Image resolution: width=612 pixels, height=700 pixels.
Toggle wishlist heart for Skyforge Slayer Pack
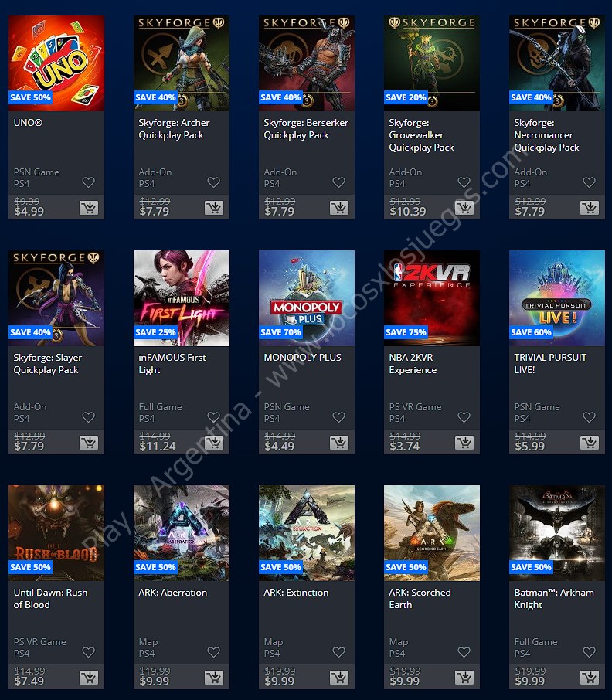[x=88, y=417]
